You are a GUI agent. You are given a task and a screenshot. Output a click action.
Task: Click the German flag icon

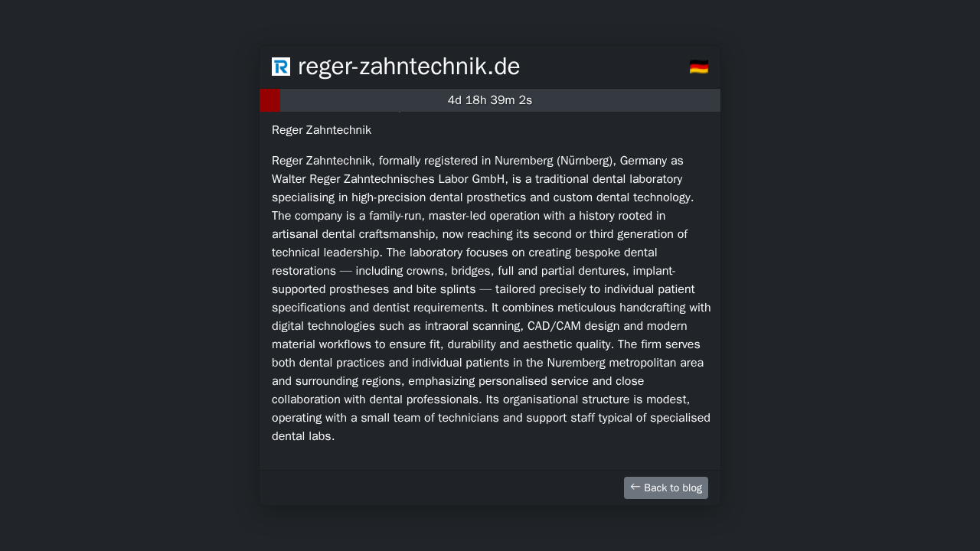click(698, 67)
